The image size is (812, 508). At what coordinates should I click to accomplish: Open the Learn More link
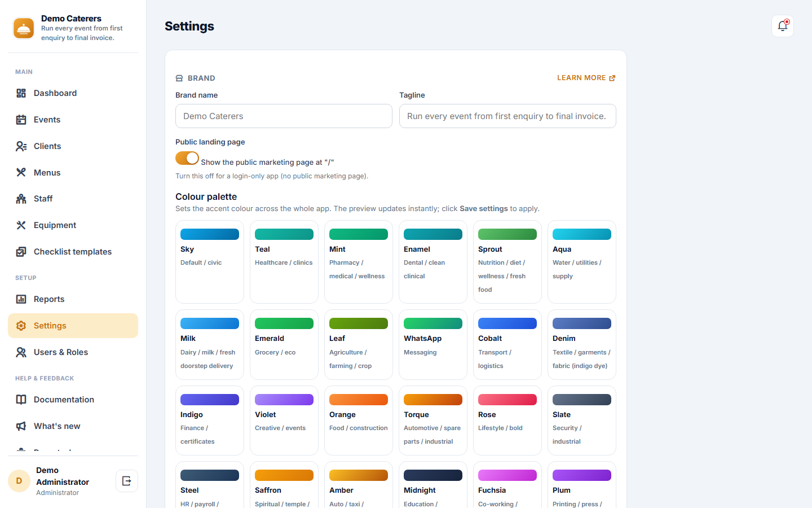coord(586,78)
